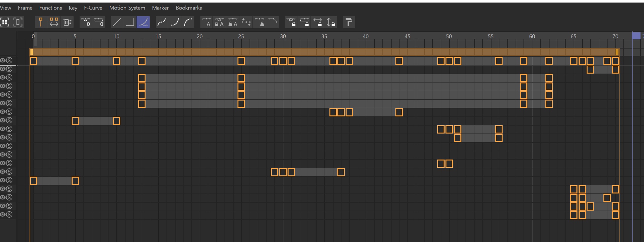Toggle eye of track with keys at 36-38 and 44
This screenshot has width=644, height=242.
[x=3, y=112]
